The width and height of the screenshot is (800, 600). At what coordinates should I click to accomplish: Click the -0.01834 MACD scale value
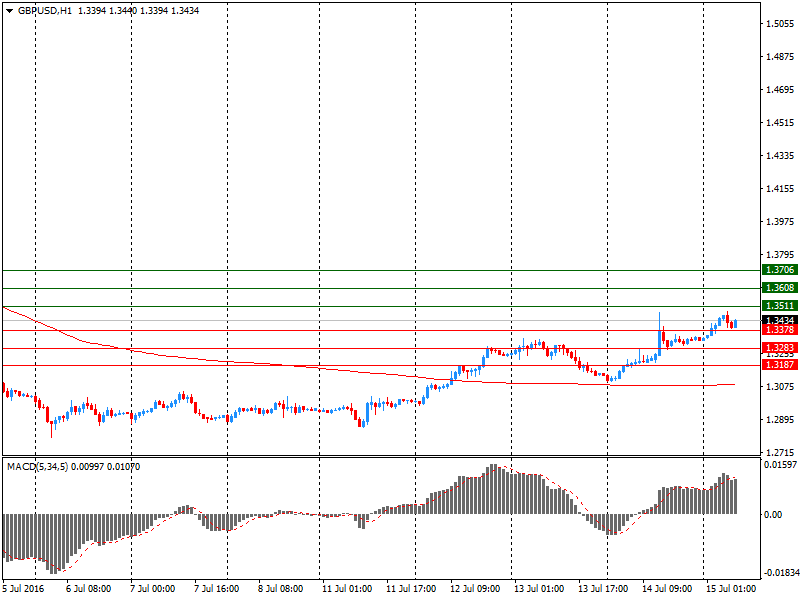click(x=781, y=573)
